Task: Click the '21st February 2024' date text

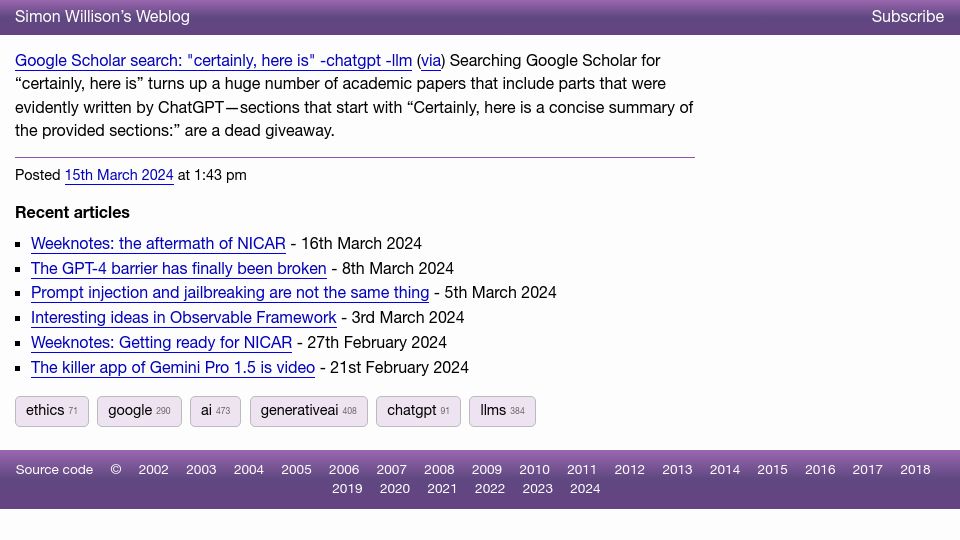Action: coord(399,368)
